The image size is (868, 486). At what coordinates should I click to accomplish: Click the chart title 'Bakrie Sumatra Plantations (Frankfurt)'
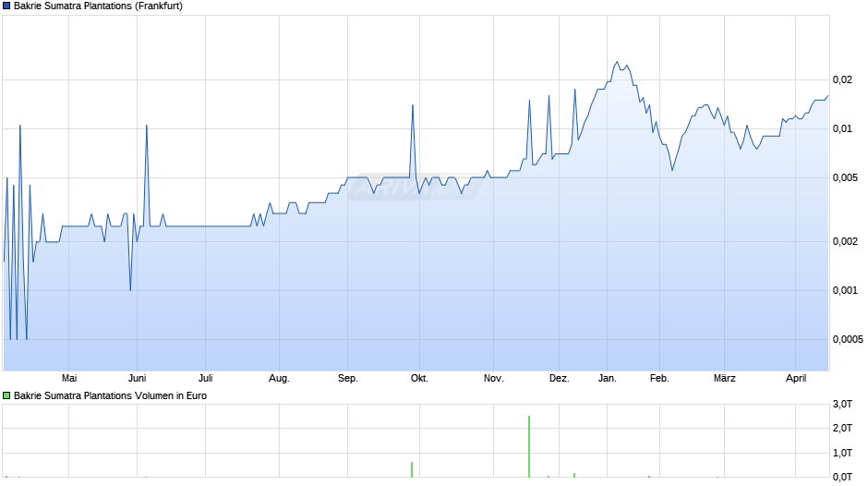[x=98, y=6]
